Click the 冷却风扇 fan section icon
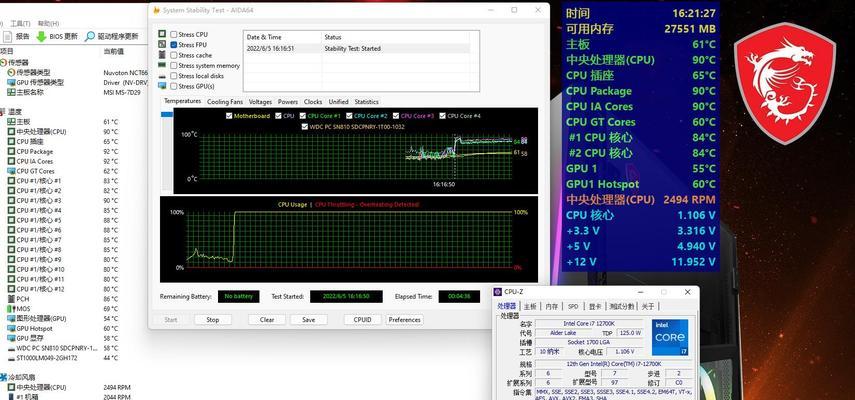Screen dimensions: 855x400 (x=3, y=377)
